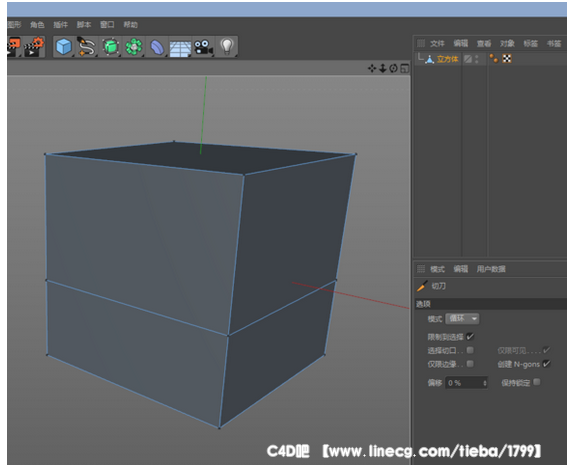Open the 用户数据 menu in attributes panel
This screenshot has width=567, height=468.
(491, 269)
